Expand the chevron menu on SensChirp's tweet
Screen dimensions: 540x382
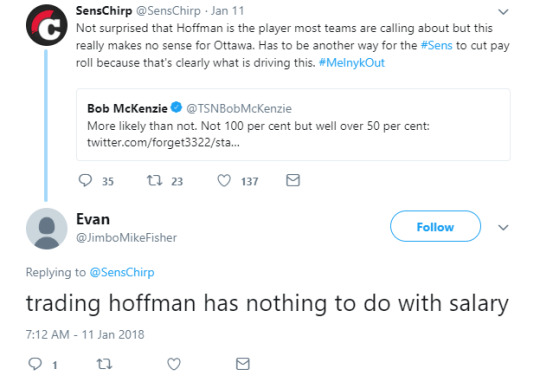[x=503, y=12]
